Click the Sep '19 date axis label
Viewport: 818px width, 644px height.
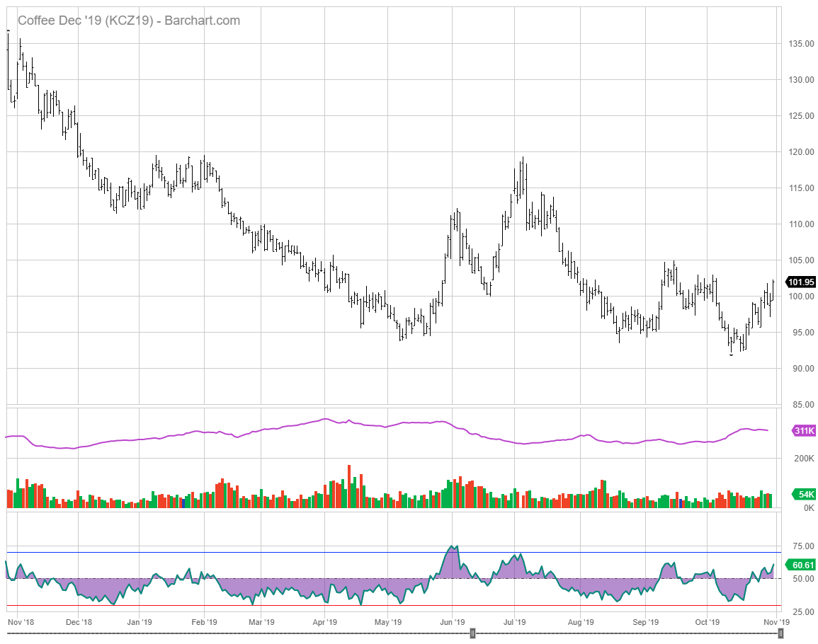pyautogui.click(x=645, y=622)
